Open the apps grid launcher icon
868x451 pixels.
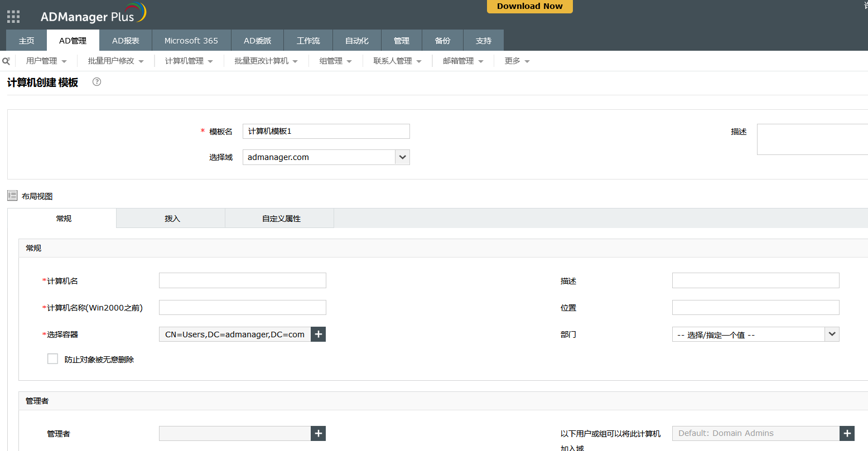[13, 17]
